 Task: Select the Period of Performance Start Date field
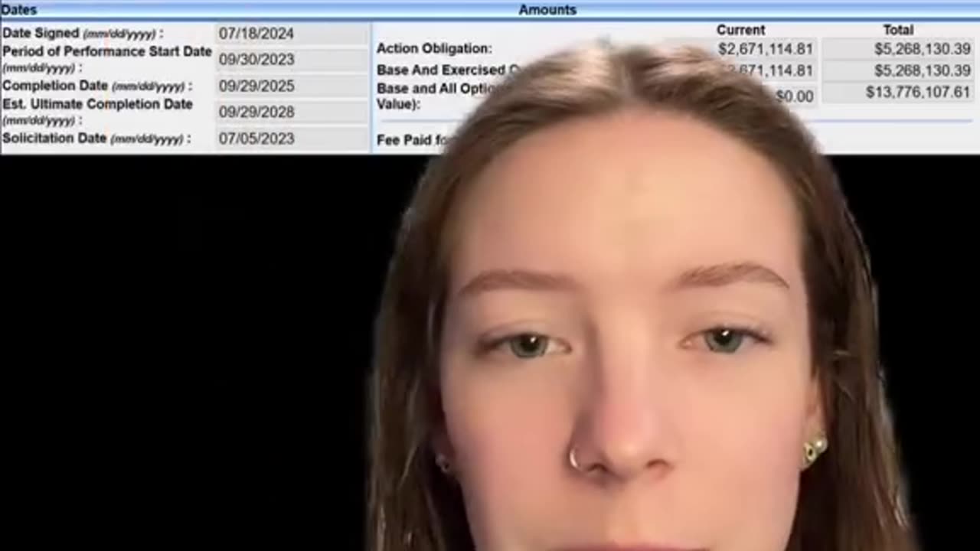coord(292,60)
